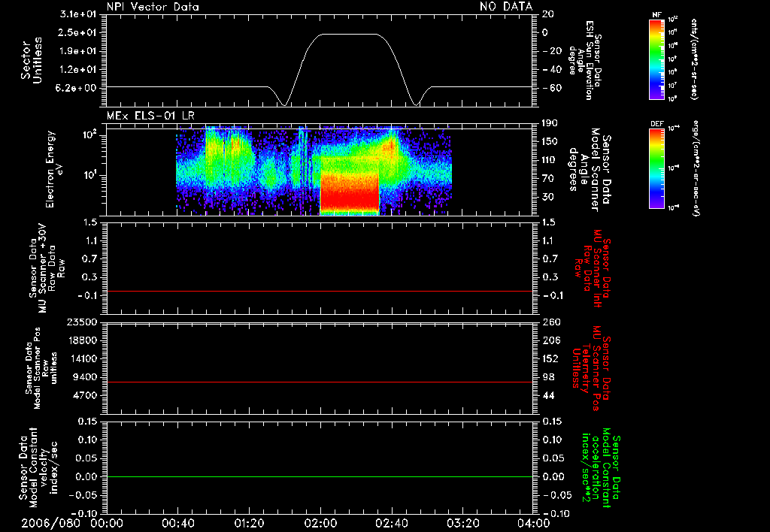
Task: Click the 'Sector Unitless' axis title
Action: pos(32,60)
